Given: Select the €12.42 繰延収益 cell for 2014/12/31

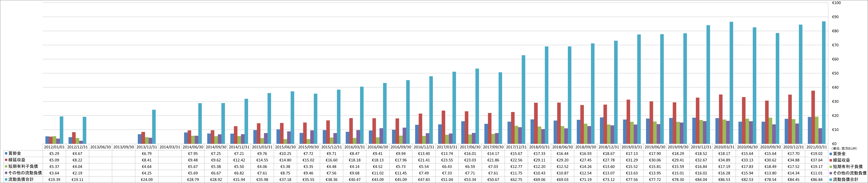Looking at the screenshot, I should click(x=239, y=160).
